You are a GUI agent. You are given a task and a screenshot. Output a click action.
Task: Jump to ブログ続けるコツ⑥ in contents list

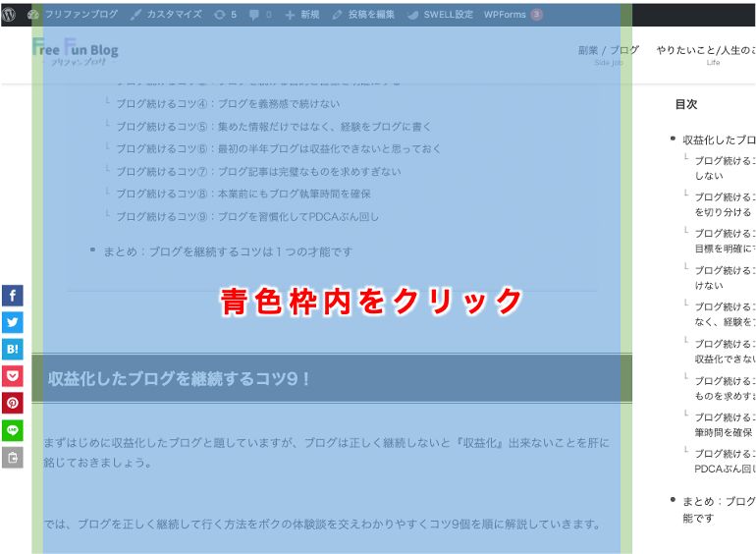coord(278,148)
